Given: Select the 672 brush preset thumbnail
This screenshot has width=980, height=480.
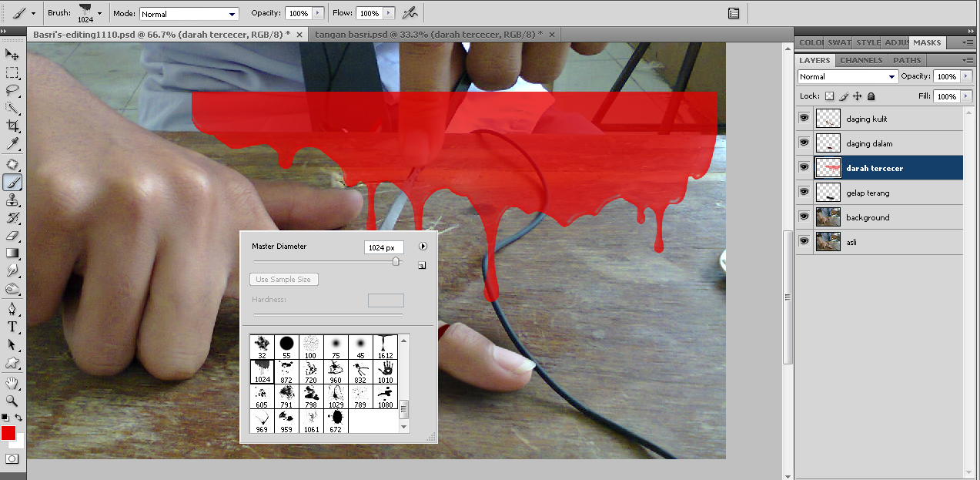Looking at the screenshot, I should tap(335, 418).
